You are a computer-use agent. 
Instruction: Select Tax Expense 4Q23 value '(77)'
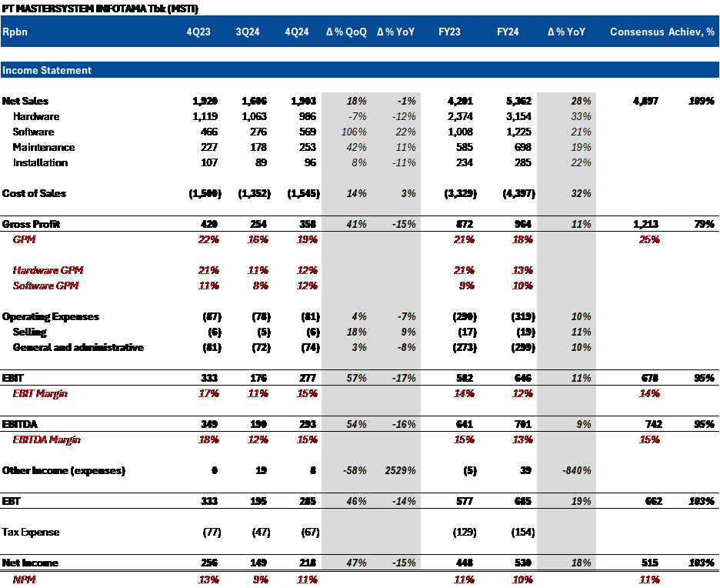pos(212,532)
